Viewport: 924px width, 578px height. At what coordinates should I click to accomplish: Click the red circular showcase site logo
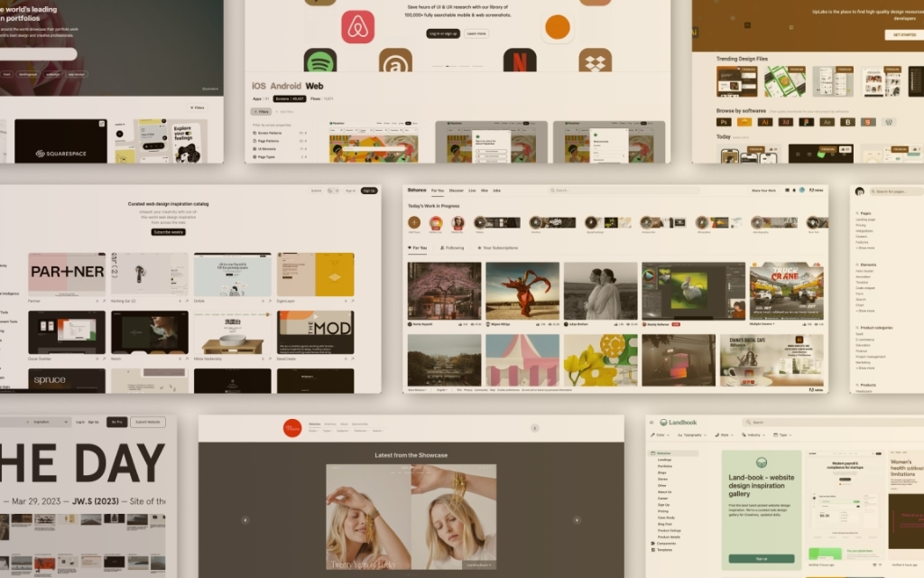pyautogui.click(x=291, y=427)
